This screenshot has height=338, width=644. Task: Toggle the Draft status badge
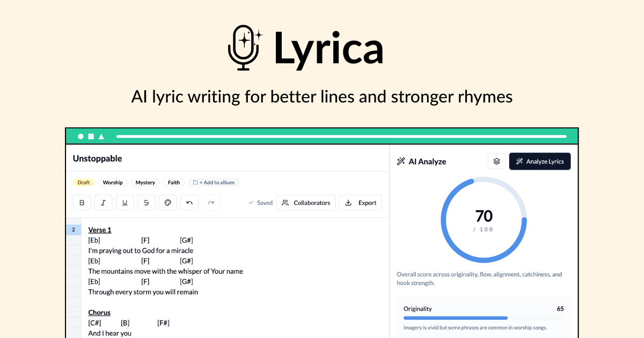[x=83, y=182]
